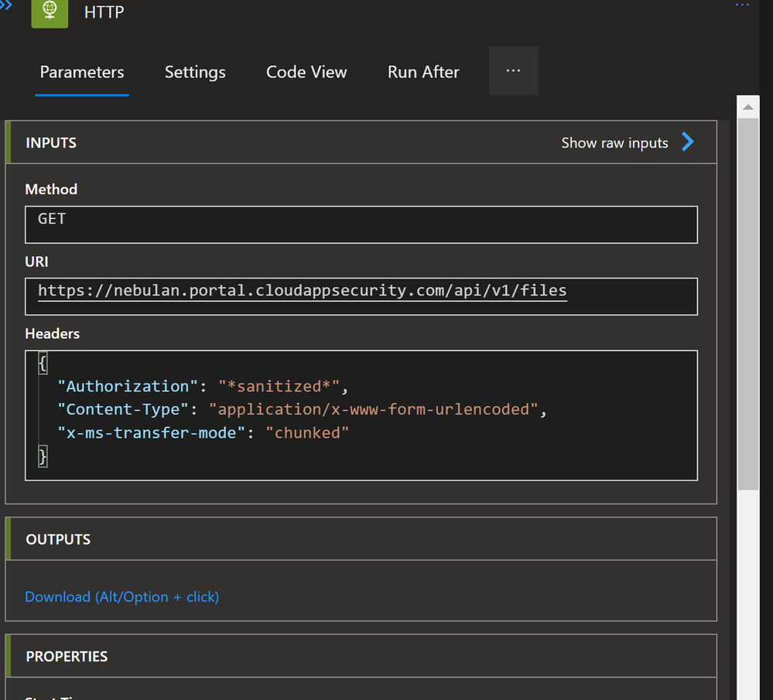The image size is (773, 700).
Task: Click the HTTP action title
Action: [x=104, y=13]
